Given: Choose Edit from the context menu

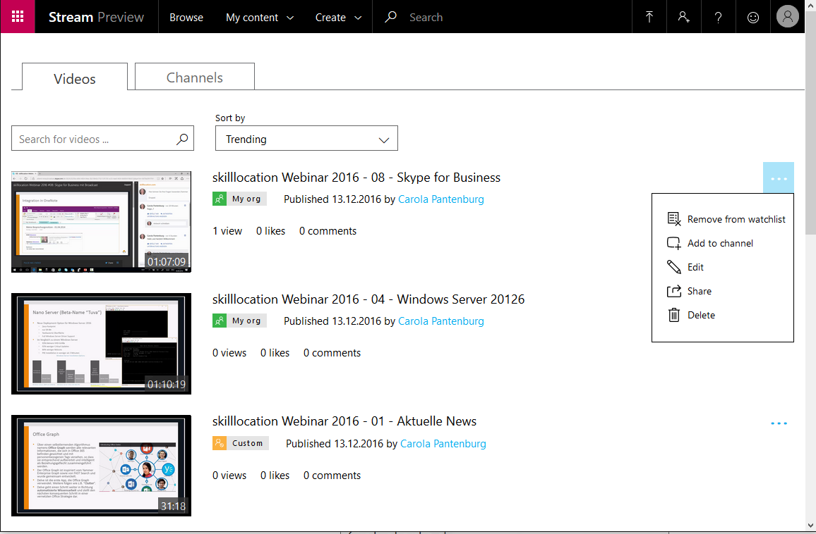Looking at the screenshot, I should [685, 267].
